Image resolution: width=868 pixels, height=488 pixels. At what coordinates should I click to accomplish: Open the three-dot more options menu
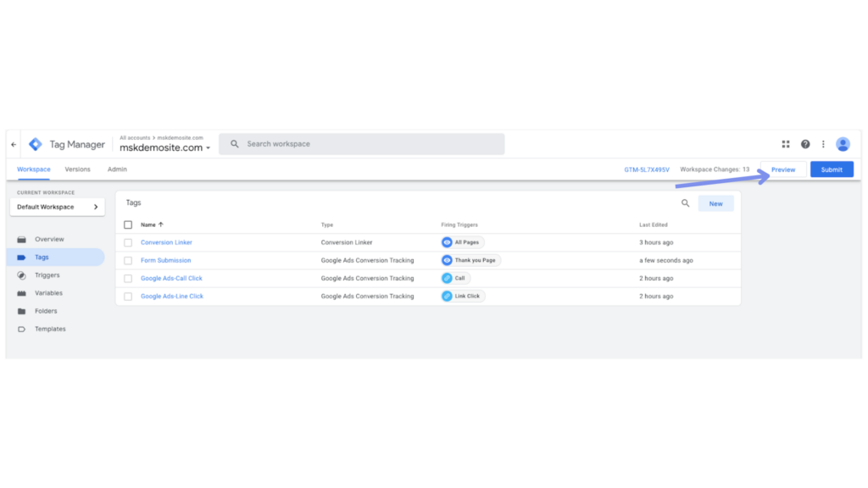click(x=823, y=144)
